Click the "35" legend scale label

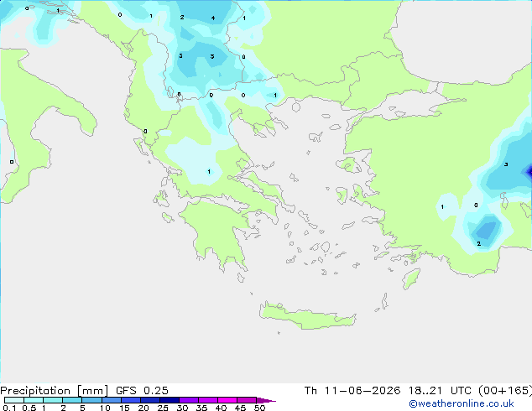point(201,408)
